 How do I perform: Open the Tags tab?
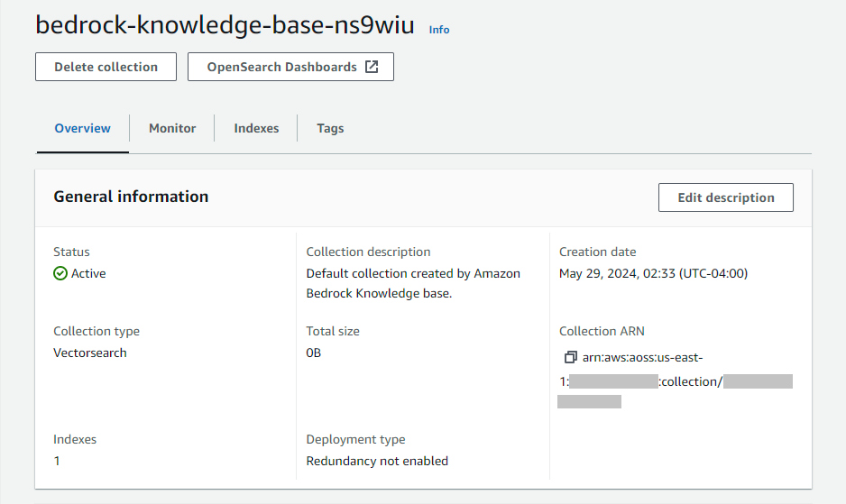(330, 128)
